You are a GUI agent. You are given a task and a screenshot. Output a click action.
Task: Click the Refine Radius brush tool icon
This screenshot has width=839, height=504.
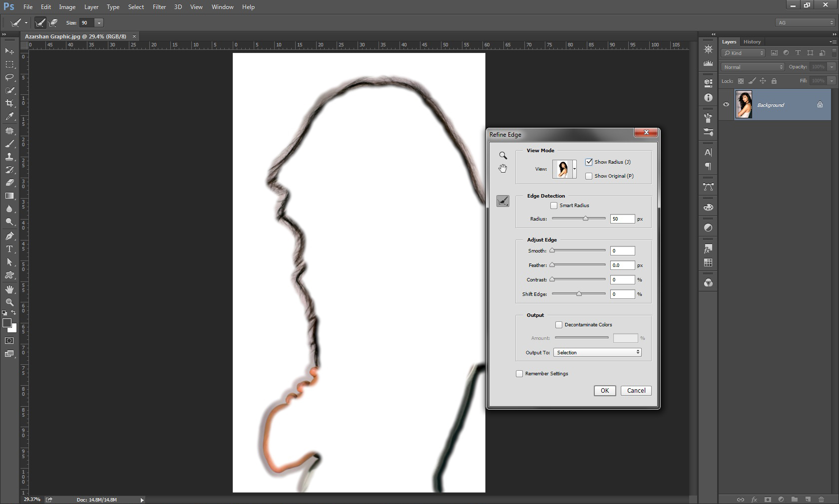(503, 201)
